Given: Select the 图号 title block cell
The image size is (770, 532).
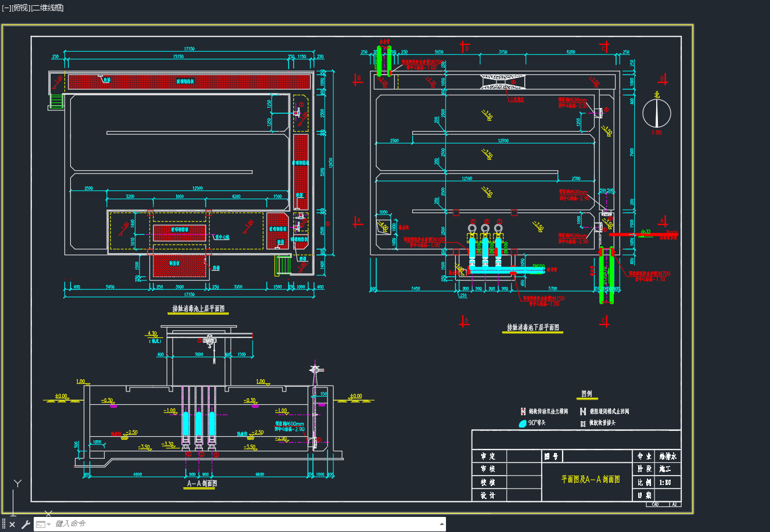Looking at the screenshot, I should point(552,456).
